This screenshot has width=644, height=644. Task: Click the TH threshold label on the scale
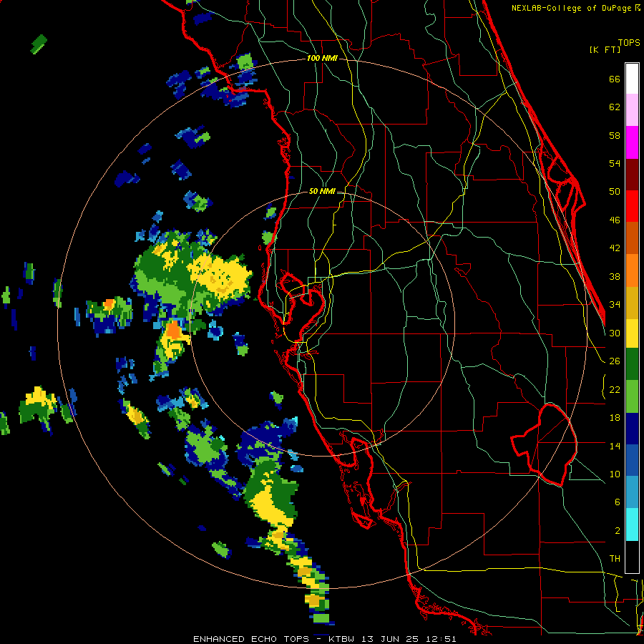point(615,559)
